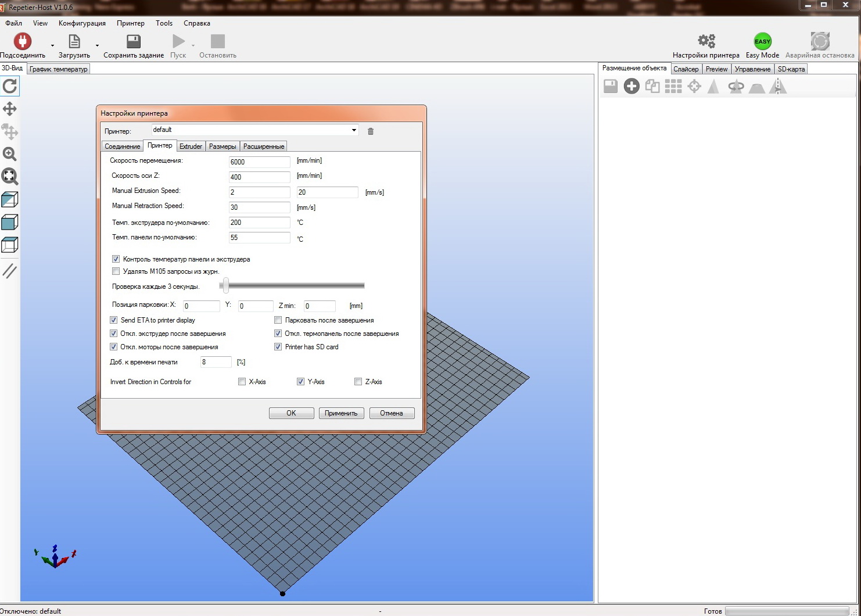Open the SD-карта tab
The width and height of the screenshot is (861, 616).
coord(791,69)
